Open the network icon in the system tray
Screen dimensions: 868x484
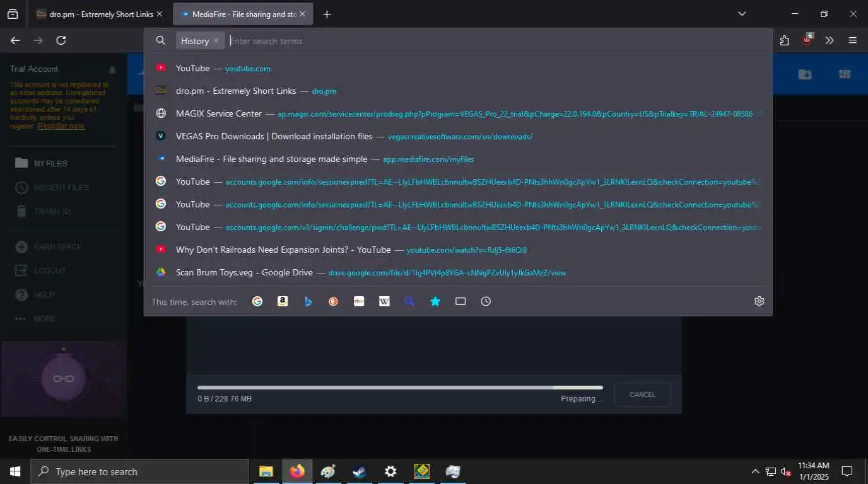click(770, 471)
